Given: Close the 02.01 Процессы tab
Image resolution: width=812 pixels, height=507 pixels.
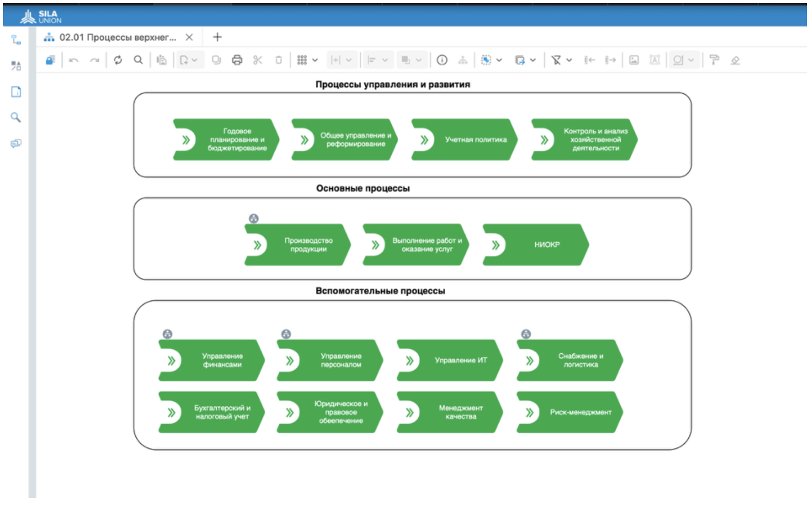Looking at the screenshot, I should pyautogui.click(x=189, y=37).
